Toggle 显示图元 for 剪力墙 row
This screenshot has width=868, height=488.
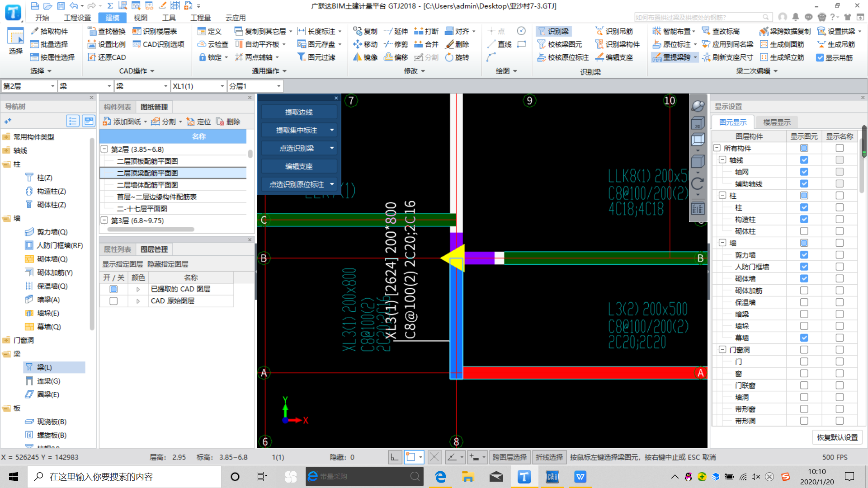804,255
